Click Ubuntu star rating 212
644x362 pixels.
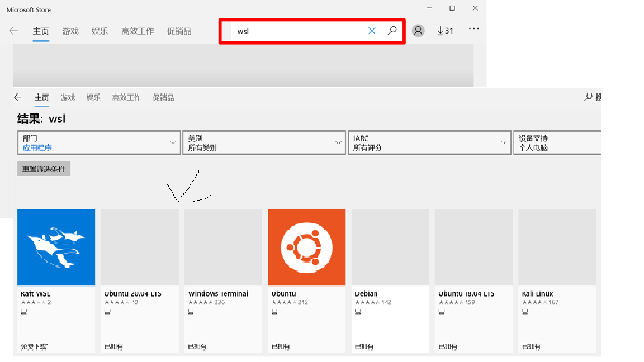[290, 302]
